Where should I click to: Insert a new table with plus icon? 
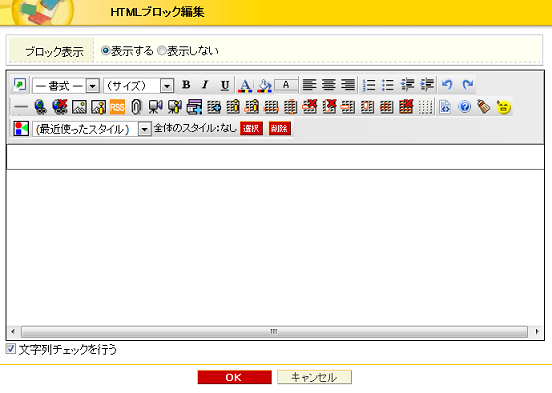pos(214,107)
